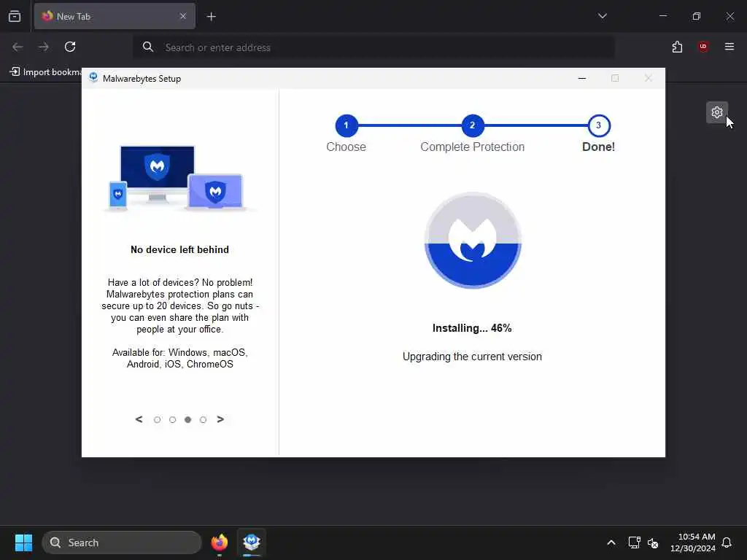Open the browser hamburger application menu

point(729,47)
